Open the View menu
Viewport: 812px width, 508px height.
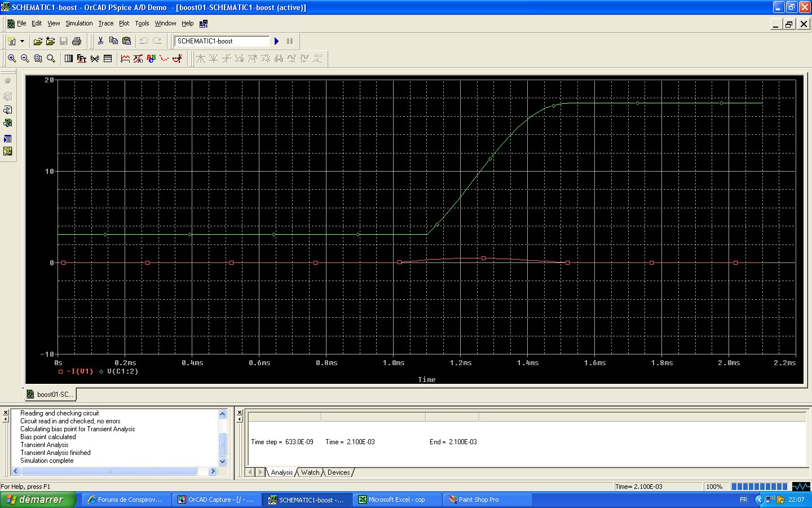coord(54,23)
